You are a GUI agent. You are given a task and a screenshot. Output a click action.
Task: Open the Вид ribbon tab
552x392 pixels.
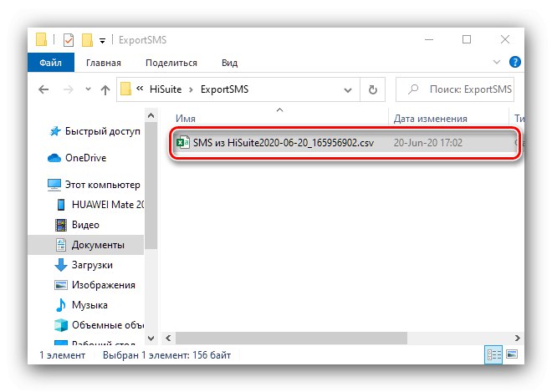point(229,63)
